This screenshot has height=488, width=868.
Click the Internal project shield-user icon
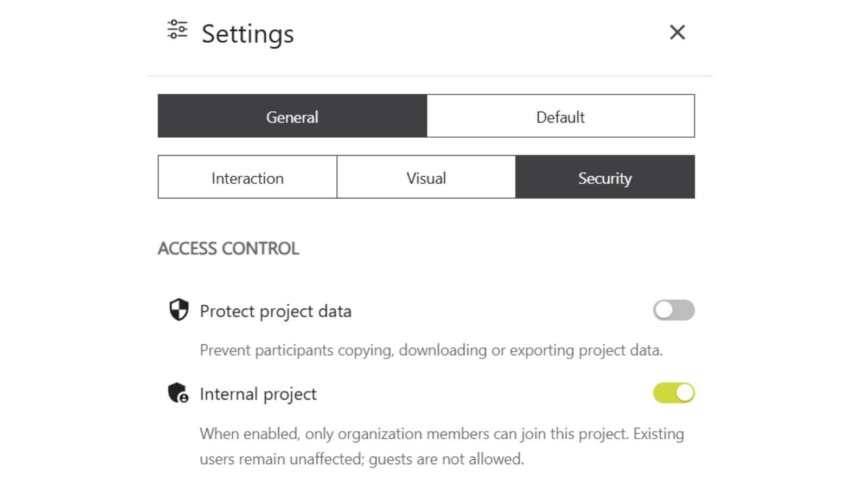pyautogui.click(x=178, y=393)
